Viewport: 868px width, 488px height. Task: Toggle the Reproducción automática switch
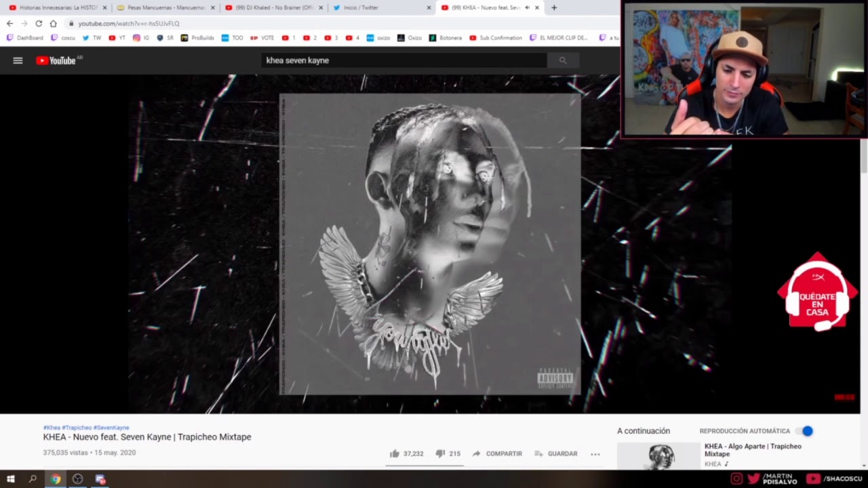click(x=805, y=431)
